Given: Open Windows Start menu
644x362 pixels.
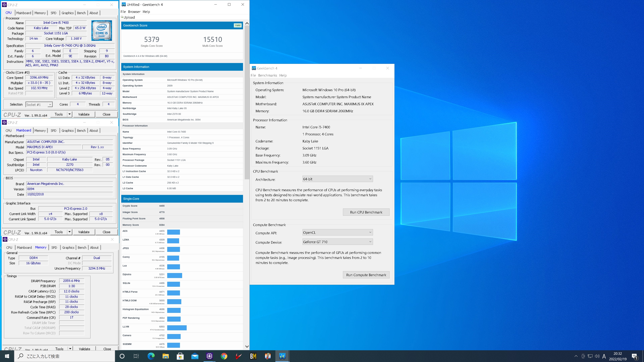Looking at the screenshot, I should 7,356.
